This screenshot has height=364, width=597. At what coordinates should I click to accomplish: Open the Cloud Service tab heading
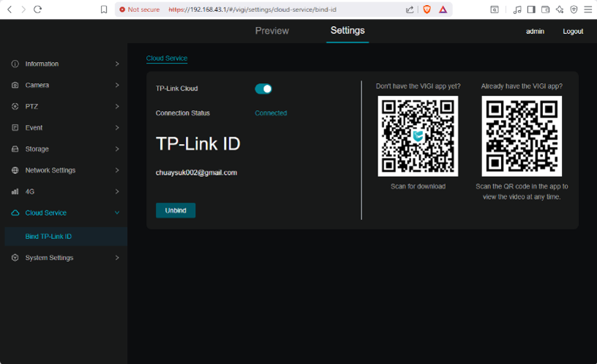coord(167,58)
